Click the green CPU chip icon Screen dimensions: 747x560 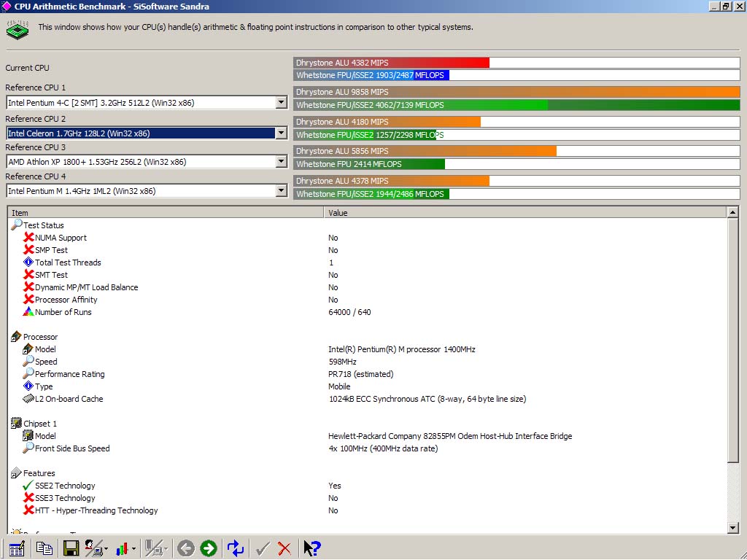point(18,29)
